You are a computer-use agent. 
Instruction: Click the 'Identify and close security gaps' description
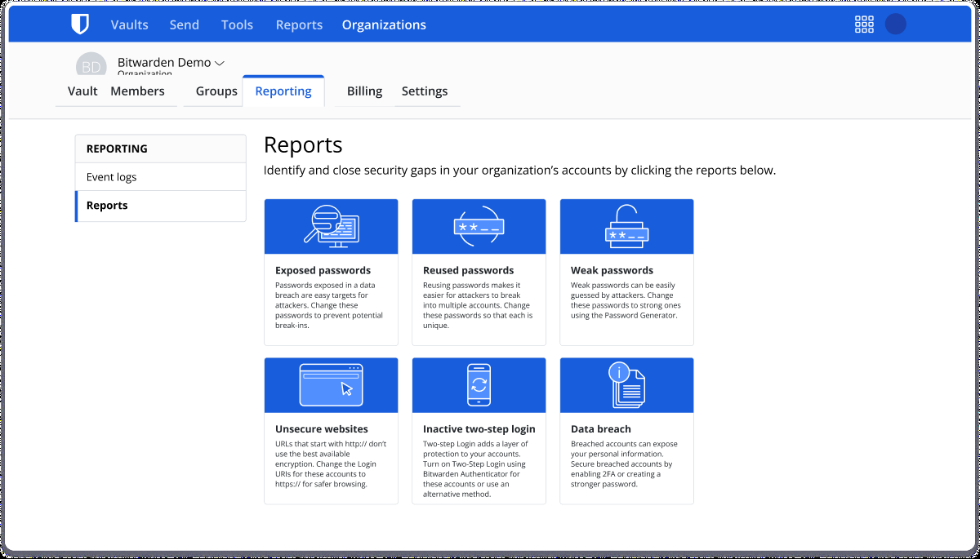(519, 171)
